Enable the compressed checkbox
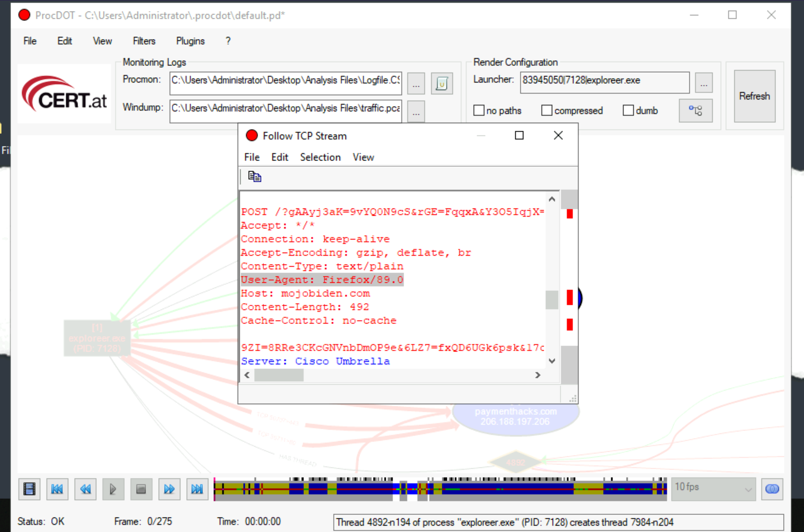This screenshot has width=804, height=532. 546,110
